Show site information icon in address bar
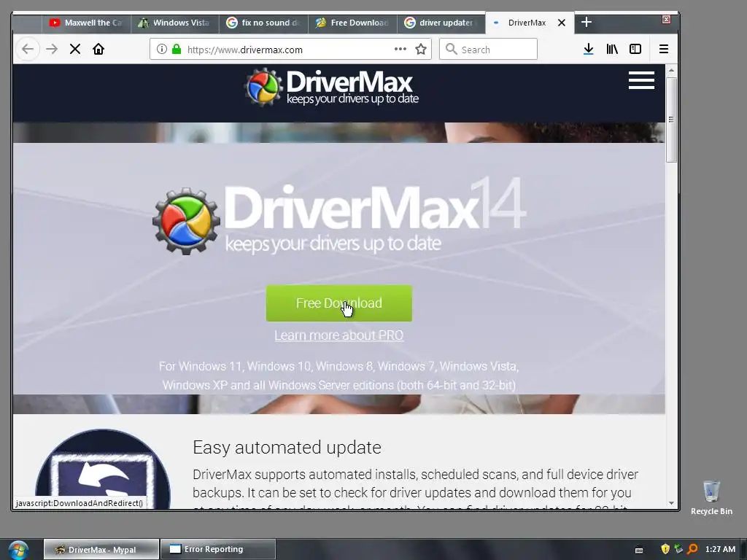Image resolution: width=747 pixels, height=560 pixels. [x=162, y=49]
